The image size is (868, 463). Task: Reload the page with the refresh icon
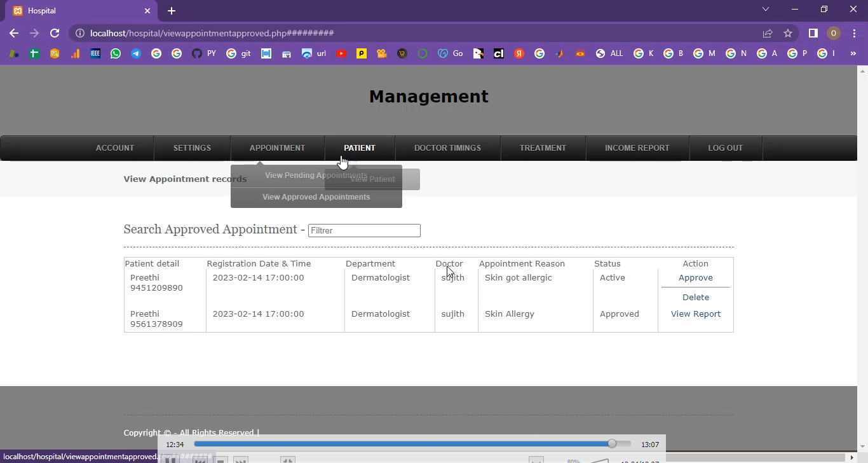tap(55, 33)
